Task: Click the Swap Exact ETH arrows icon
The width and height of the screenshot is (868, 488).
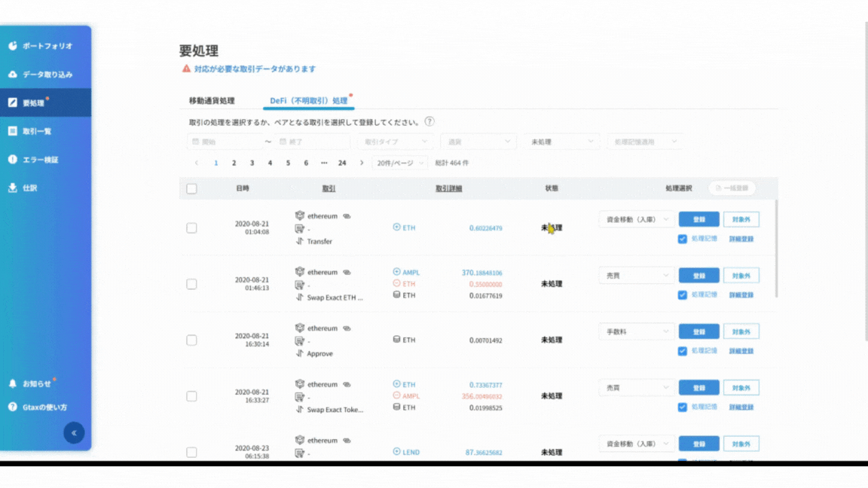Action: [299, 297]
